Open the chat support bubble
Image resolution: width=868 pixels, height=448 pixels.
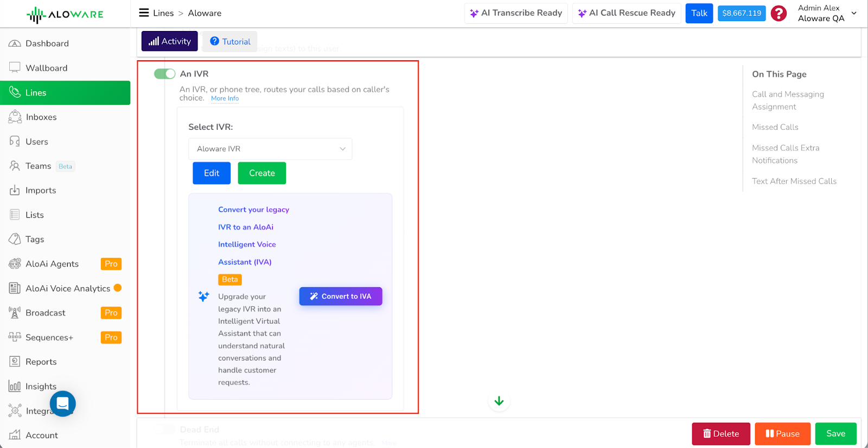coord(63,404)
